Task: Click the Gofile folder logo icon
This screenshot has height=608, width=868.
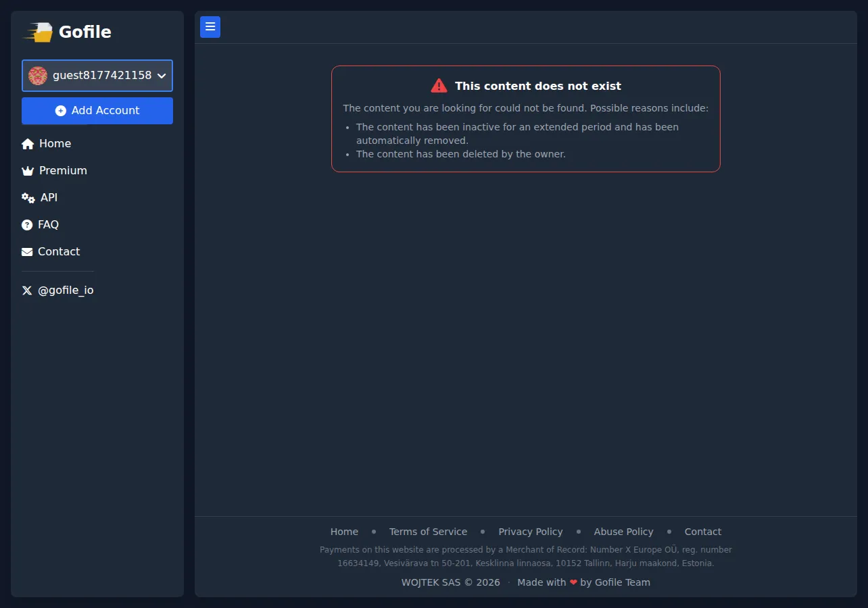Action: (x=38, y=32)
